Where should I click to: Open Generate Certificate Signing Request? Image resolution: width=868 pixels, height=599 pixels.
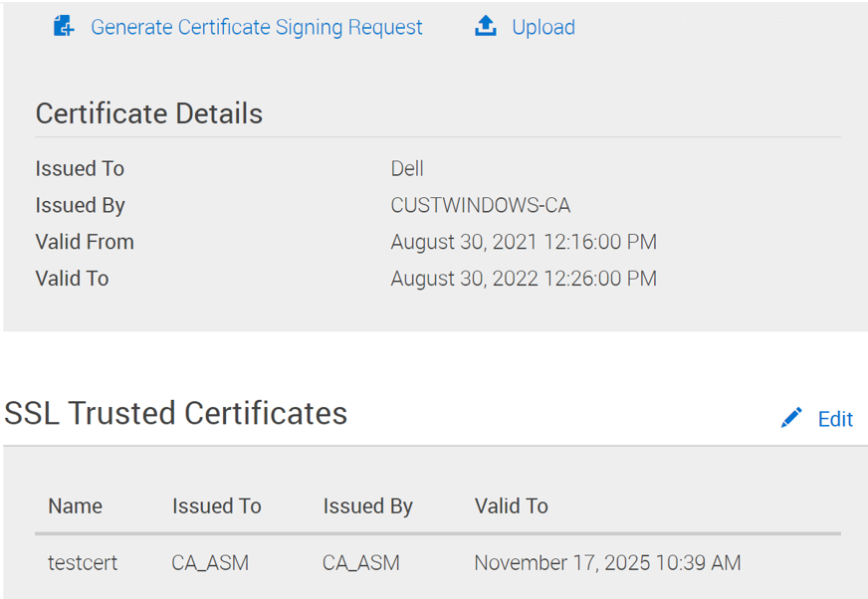coord(256,27)
